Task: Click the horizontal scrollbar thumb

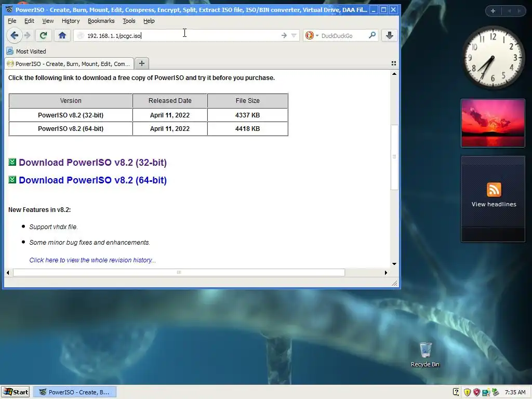Action: coord(179,272)
